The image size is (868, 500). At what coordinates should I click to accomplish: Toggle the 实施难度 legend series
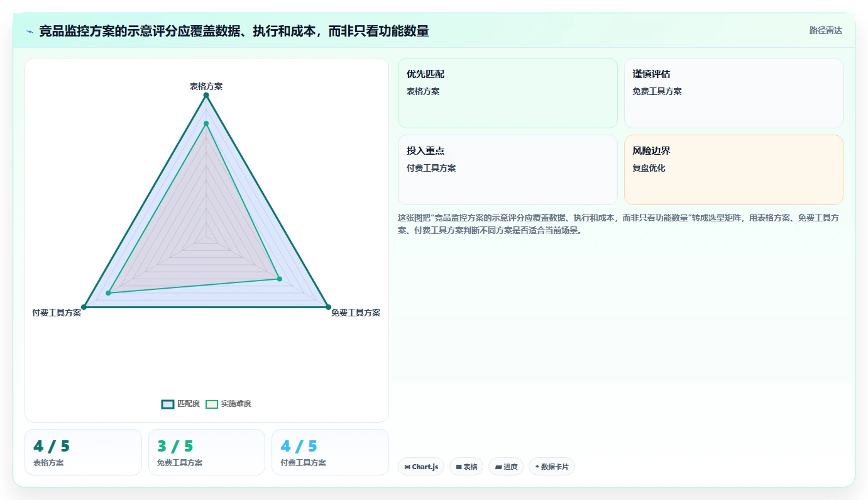[229, 404]
